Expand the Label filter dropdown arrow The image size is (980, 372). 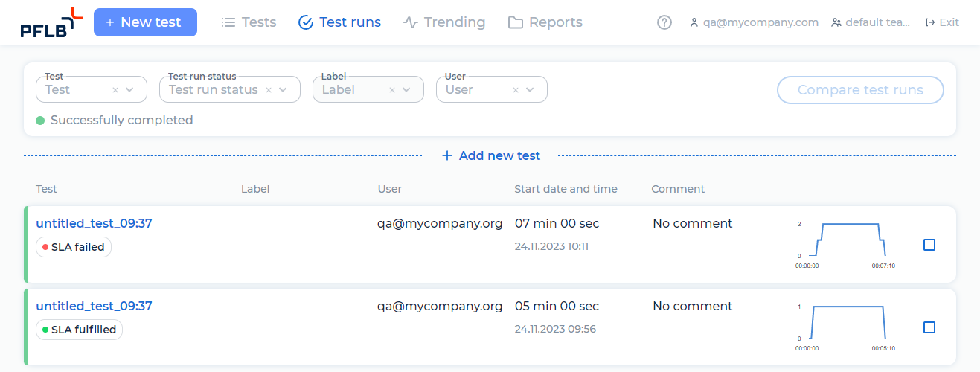pyautogui.click(x=407, y=90)
